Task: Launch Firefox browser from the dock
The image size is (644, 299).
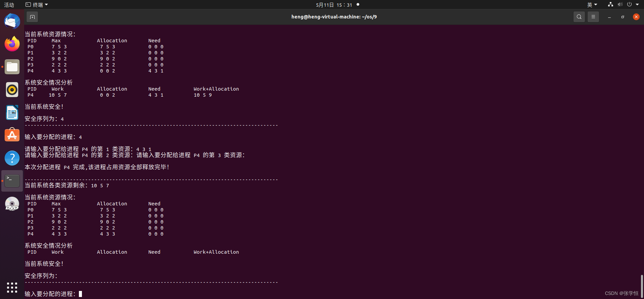Action: click(x=12, y=44)
